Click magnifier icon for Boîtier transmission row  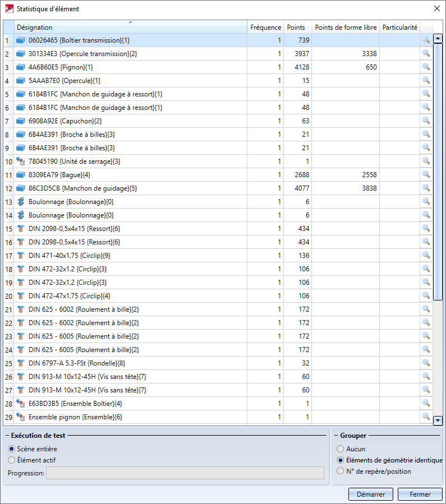point(426,40)
